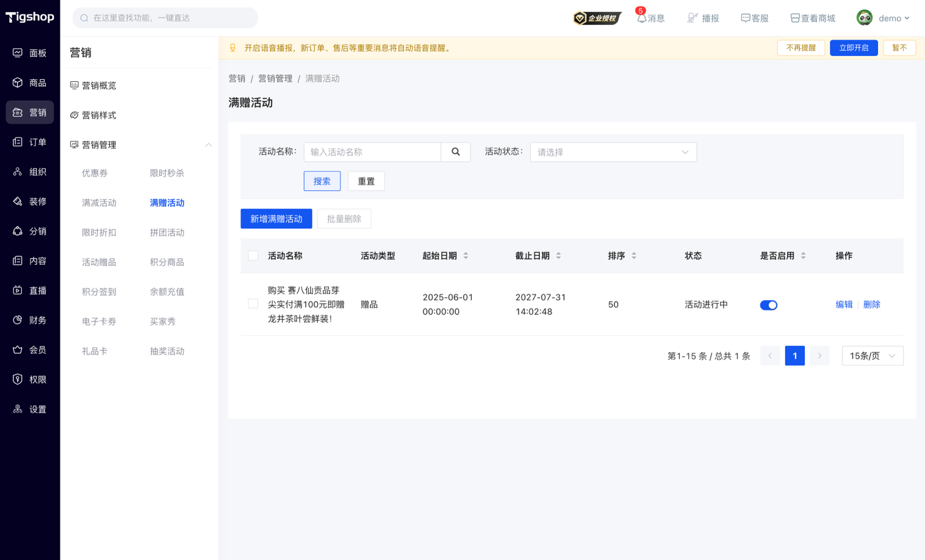Open the 活动状态 dropdown
The image size is (925, 560).
pyautogui.click(x=613, y=152)
